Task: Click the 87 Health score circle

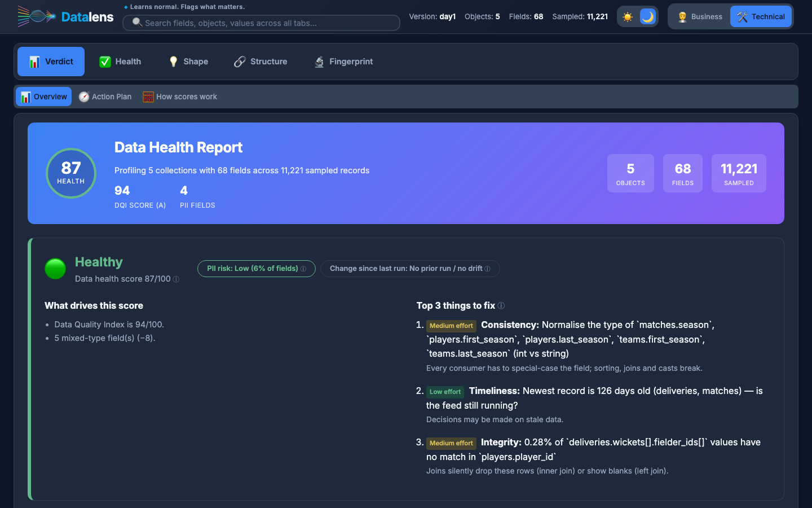Action: pos(71,173)
